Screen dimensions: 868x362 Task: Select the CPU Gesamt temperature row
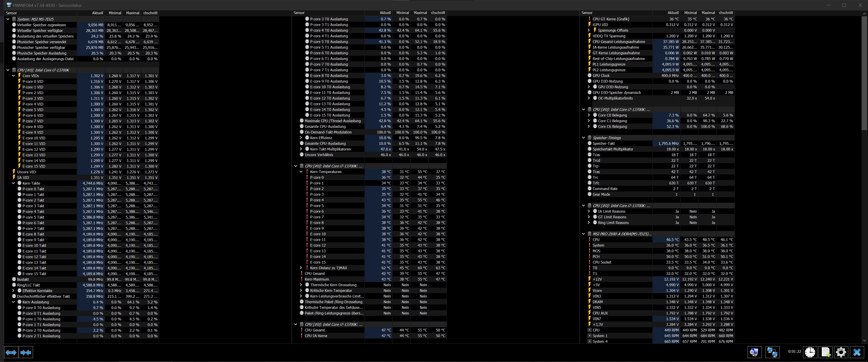click(x=315, y=274)
